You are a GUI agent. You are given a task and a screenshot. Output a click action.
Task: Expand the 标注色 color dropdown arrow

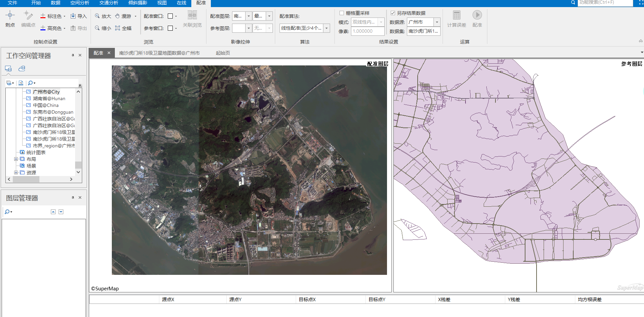(x=64, y=16)
